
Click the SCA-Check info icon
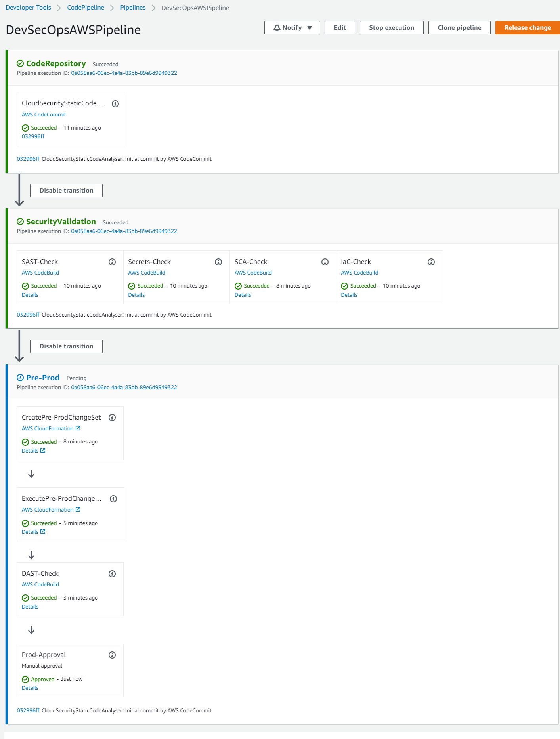325,262
